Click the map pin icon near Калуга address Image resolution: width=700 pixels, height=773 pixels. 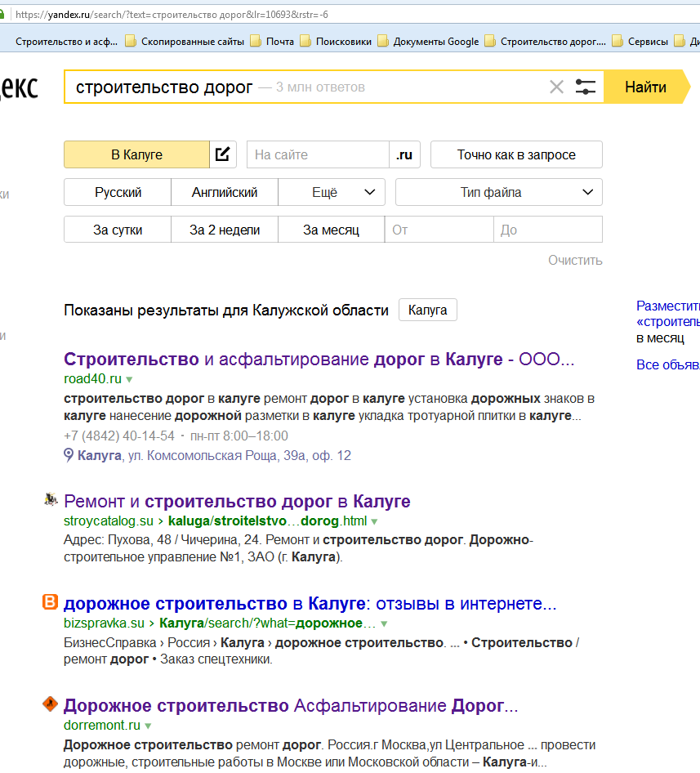69,455
